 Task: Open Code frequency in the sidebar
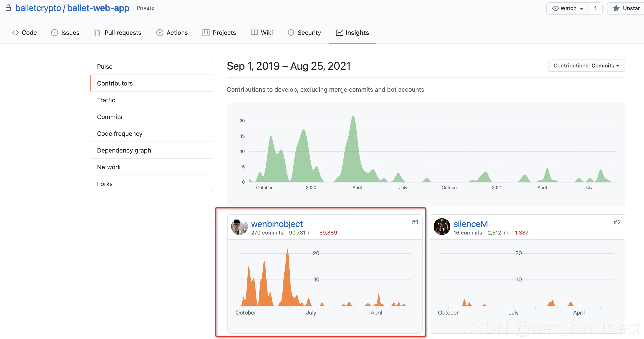(151, 134)
